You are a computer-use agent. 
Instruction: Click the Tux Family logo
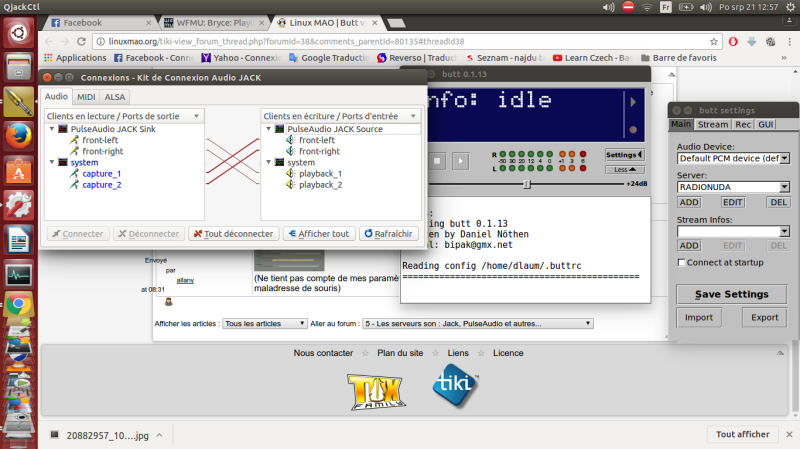pos(377,392)
